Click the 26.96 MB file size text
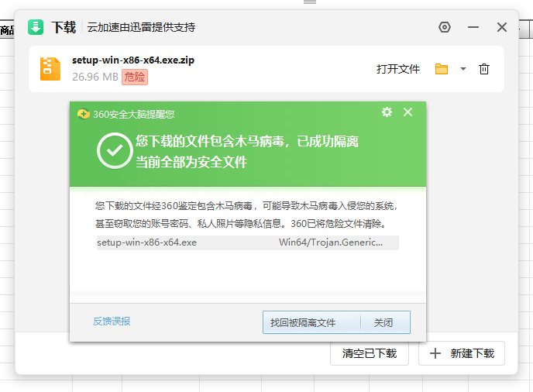 (x=95, y=77)
